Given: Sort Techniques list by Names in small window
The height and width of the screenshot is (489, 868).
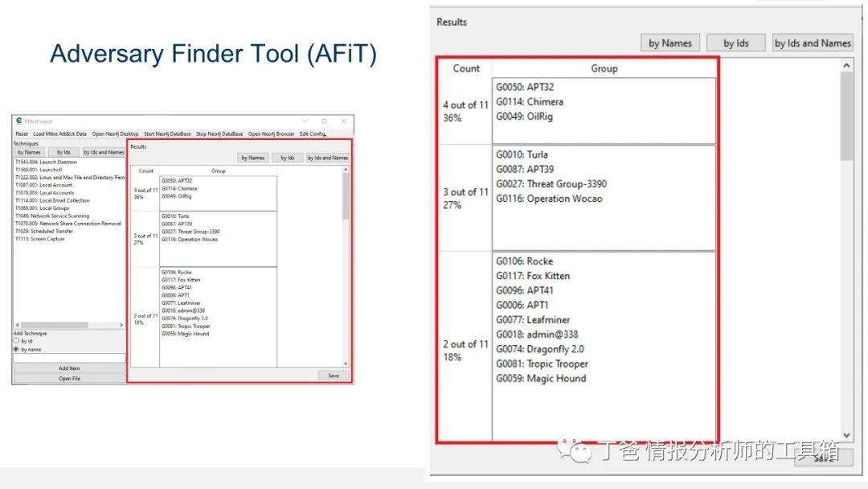Looking at the screenshot, I should pyautogui.click(x=29, y=152).
